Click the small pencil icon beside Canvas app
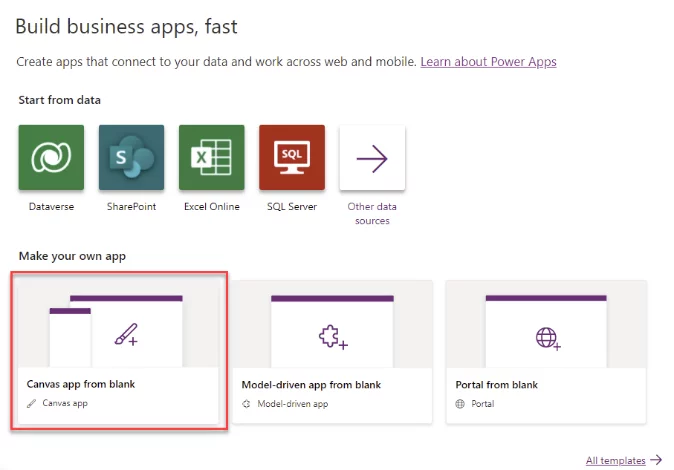 tap(31, 404)
